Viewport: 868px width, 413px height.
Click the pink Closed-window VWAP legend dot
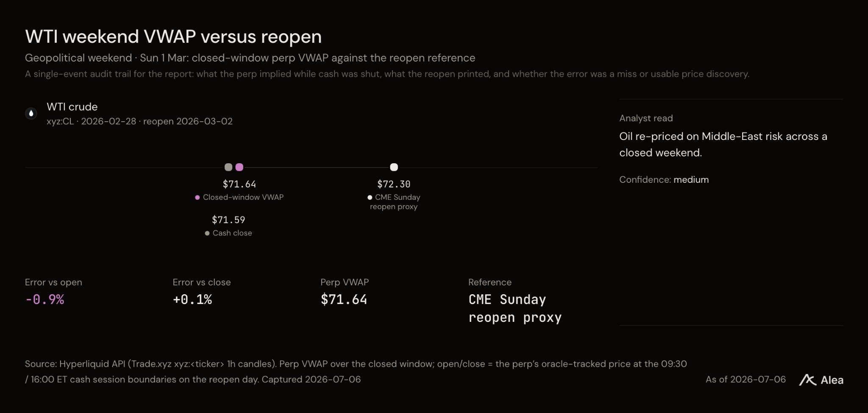tap(198, 197)
